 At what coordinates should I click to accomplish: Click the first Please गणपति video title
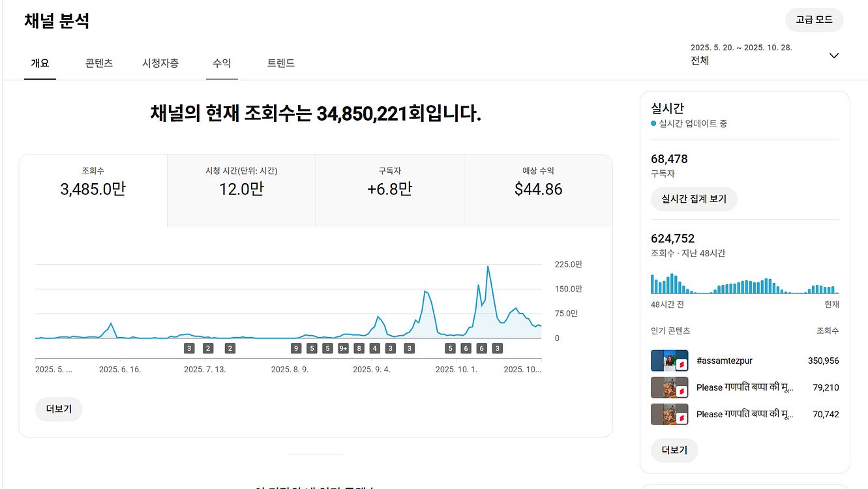[743, 388]
